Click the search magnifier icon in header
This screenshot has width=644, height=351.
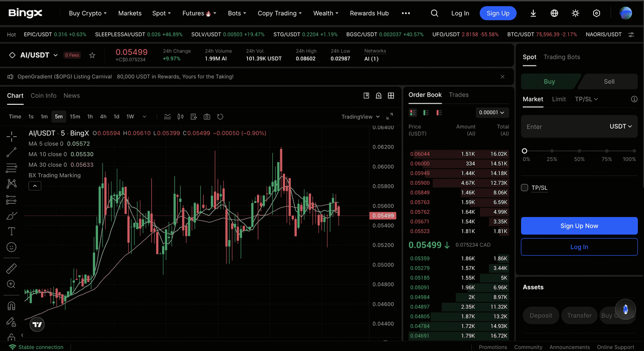tap(435, 13)
